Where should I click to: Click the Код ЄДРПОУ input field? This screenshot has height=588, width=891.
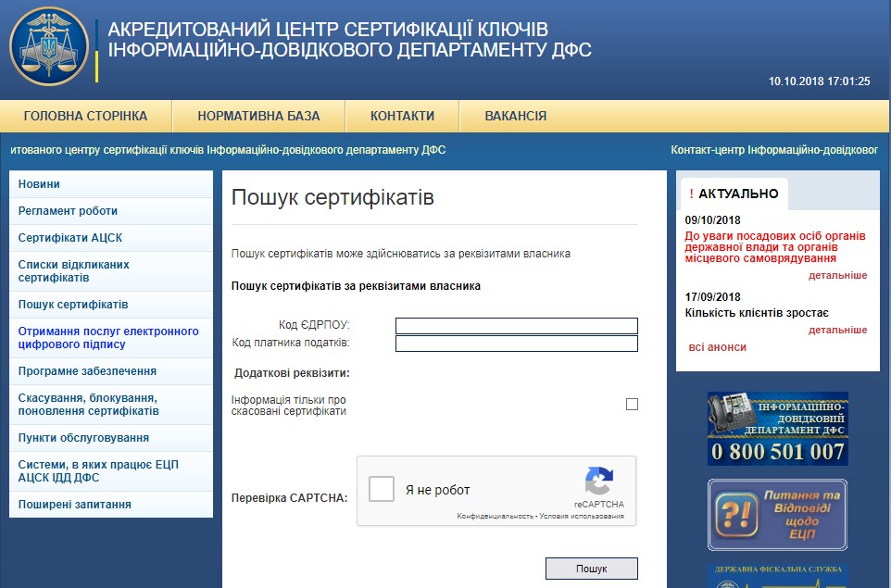click(516, 326)
